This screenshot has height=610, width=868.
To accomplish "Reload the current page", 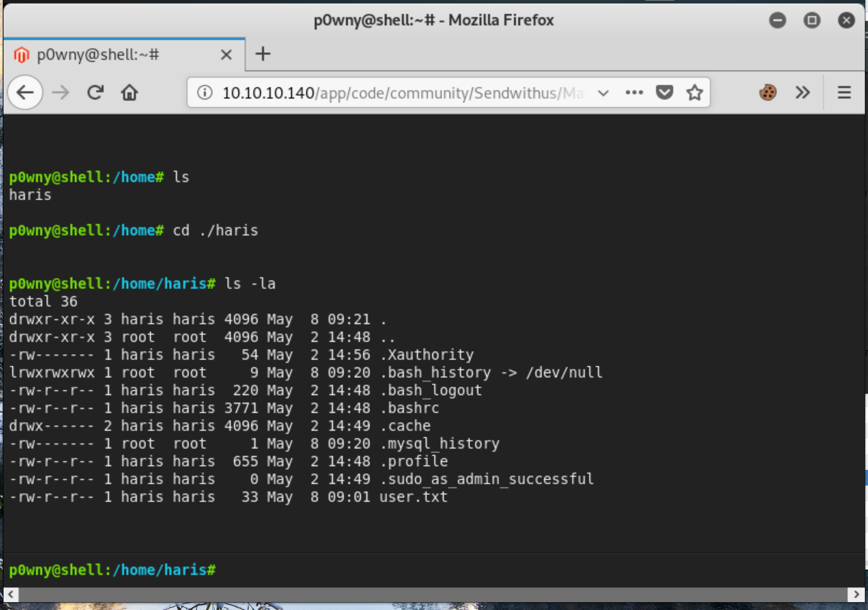I will tap(95, 93).
